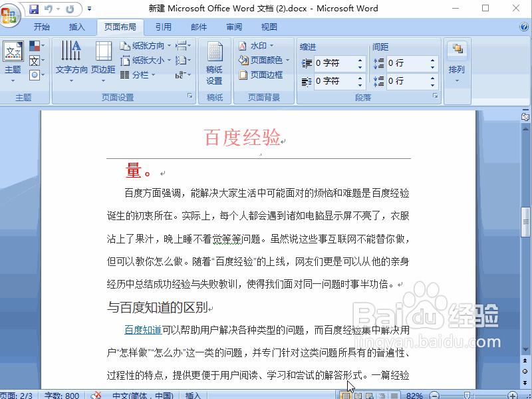Open the 视图 tab
The image size is (532, 399).
coord(269,27)
